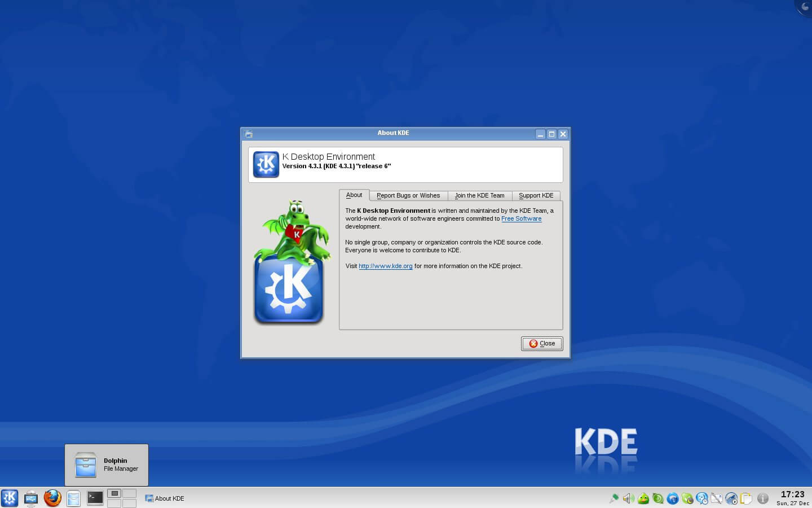Open the http://www.kde.org link
This screenshot has height=508, width=812.
385,266
